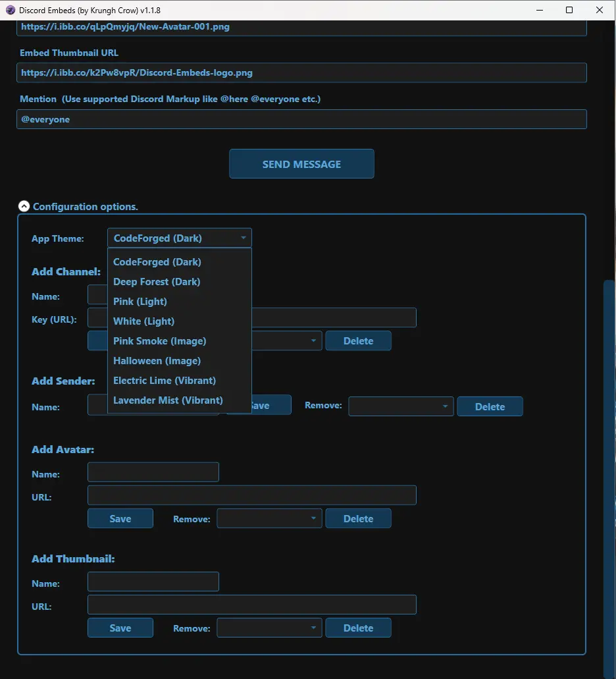Collapse the Configuration options section
Screen dimensions: 616x679
tap(24, 206)
